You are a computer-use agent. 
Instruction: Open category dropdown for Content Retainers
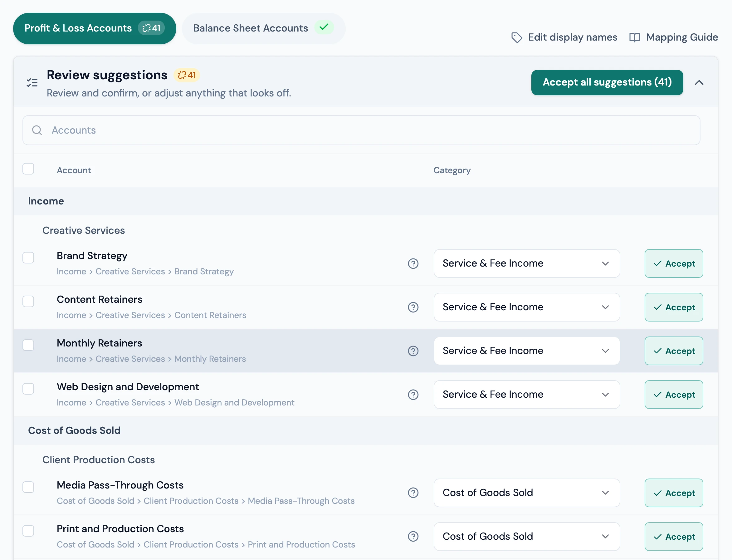pyautogui.click(x=526, y=307)
